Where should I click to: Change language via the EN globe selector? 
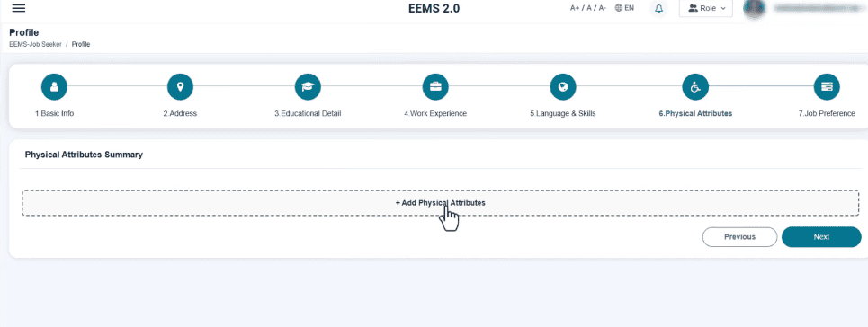(624, 8)
